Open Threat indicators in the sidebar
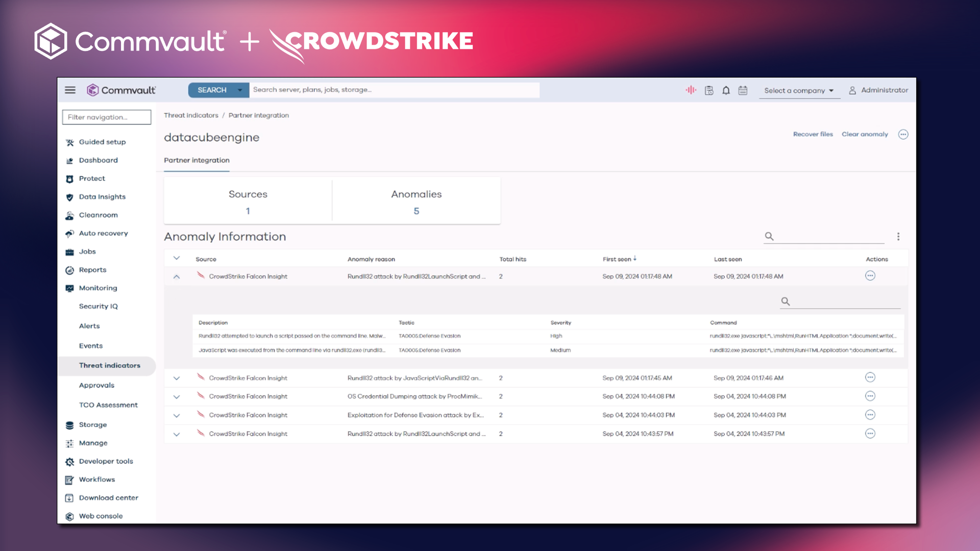 [109, 366]
